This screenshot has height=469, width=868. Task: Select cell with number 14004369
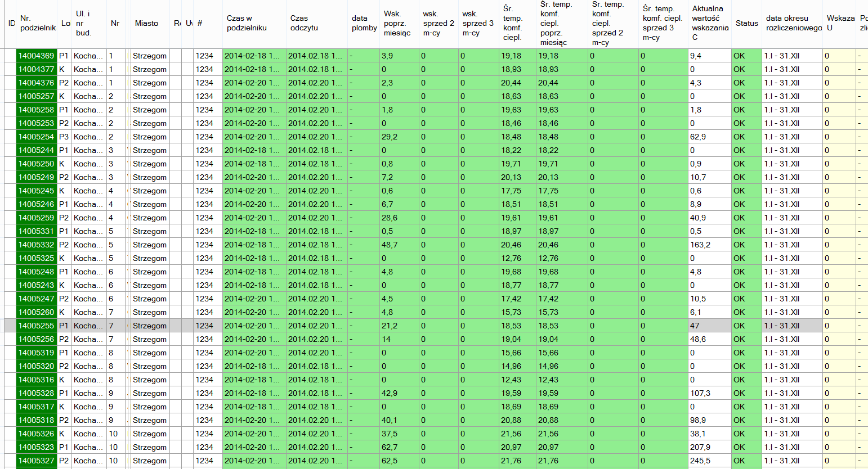pos(37,56)
